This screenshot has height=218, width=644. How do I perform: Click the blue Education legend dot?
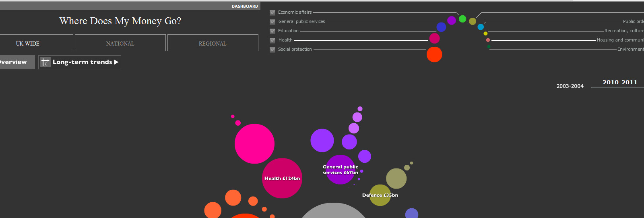click(x=441, y=27)
